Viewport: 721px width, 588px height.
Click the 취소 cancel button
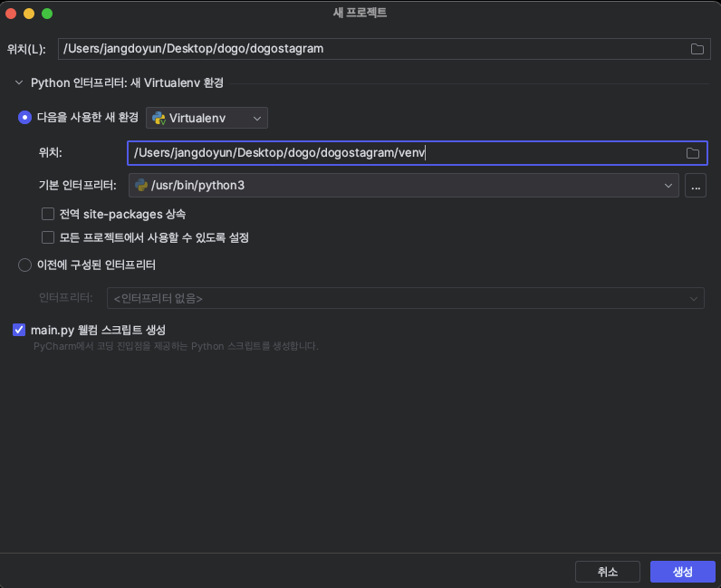608,572
